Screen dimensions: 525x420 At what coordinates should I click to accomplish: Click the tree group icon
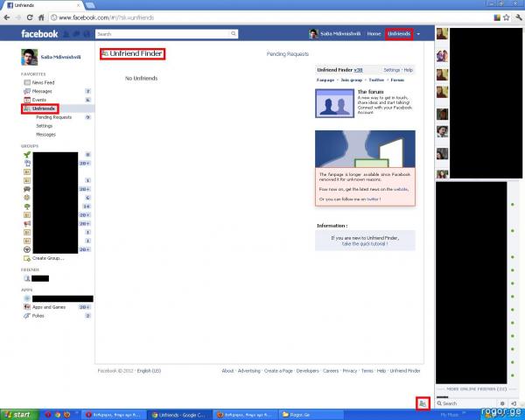[x=27, y=206]
